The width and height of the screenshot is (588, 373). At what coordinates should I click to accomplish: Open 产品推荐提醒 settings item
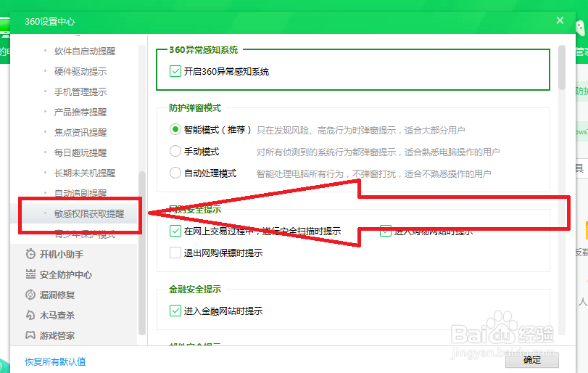[x=80, y=112]
